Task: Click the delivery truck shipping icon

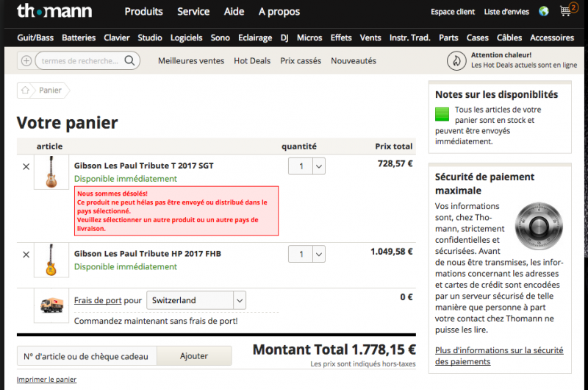Action: click(51, 305)
